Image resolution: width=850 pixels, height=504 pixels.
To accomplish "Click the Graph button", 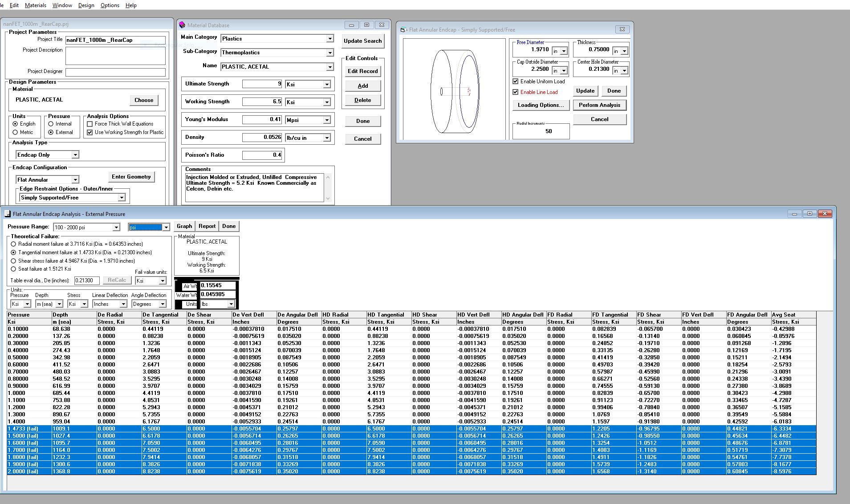I will coord(184,226).
